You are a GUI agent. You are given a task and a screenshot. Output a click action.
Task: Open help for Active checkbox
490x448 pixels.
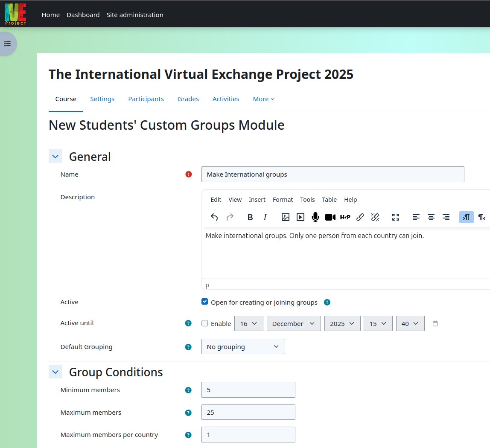(x=327, y=302)
